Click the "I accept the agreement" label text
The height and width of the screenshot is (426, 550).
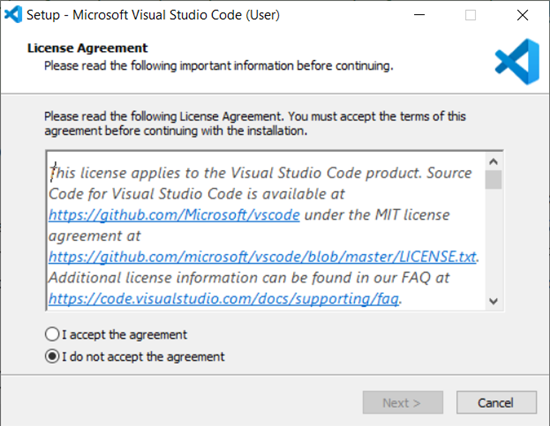pos(125,335)
